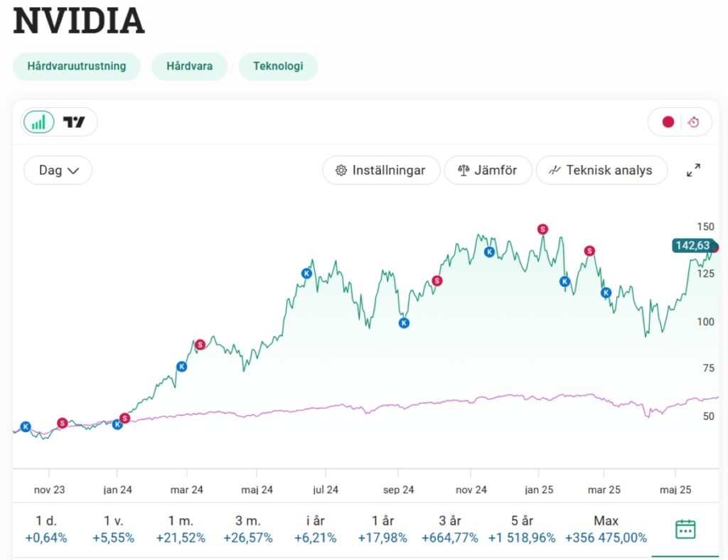Click the maj 25 date axis label
The width and height of the screenshot is (728, 560).
675,490
